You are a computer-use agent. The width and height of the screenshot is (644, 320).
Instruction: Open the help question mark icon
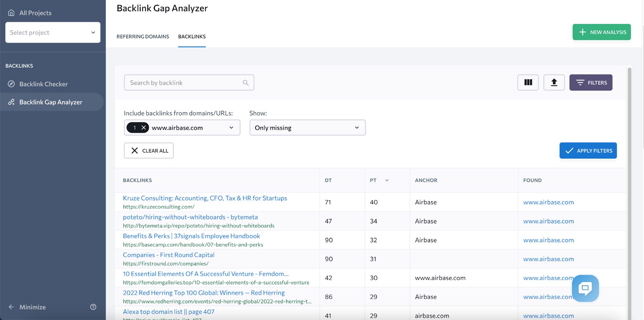[x=93, y=307]
